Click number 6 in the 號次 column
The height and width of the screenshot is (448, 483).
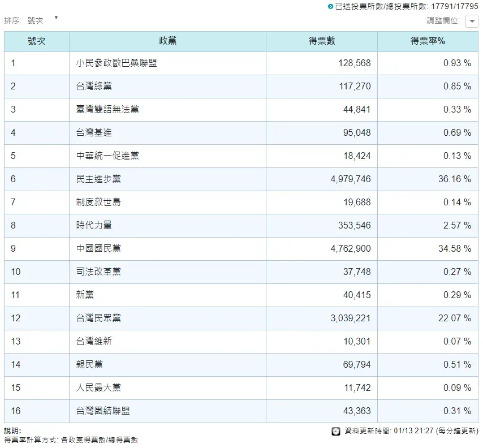click(13, 179)
